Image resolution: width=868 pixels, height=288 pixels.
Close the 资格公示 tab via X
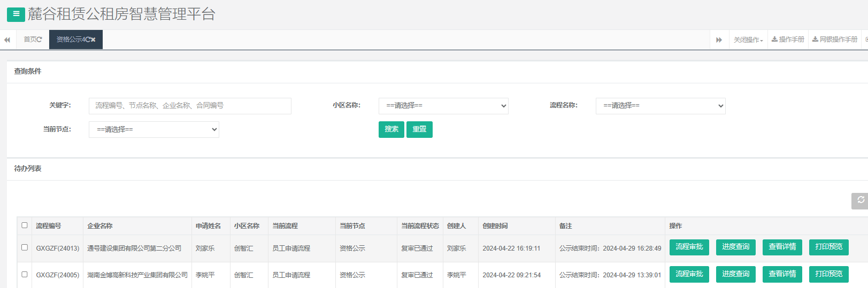tap(93, 40)
